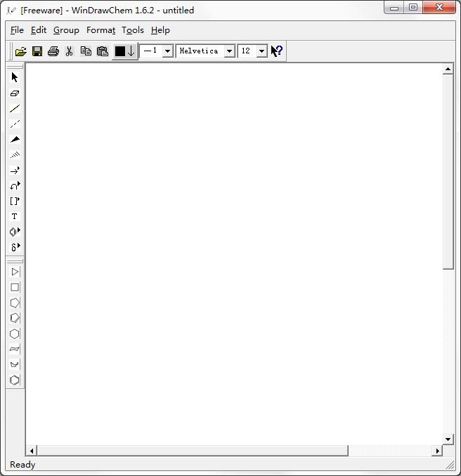Select the hashed wedge bond tool
The image size is (461, 476).
[15, 155]
